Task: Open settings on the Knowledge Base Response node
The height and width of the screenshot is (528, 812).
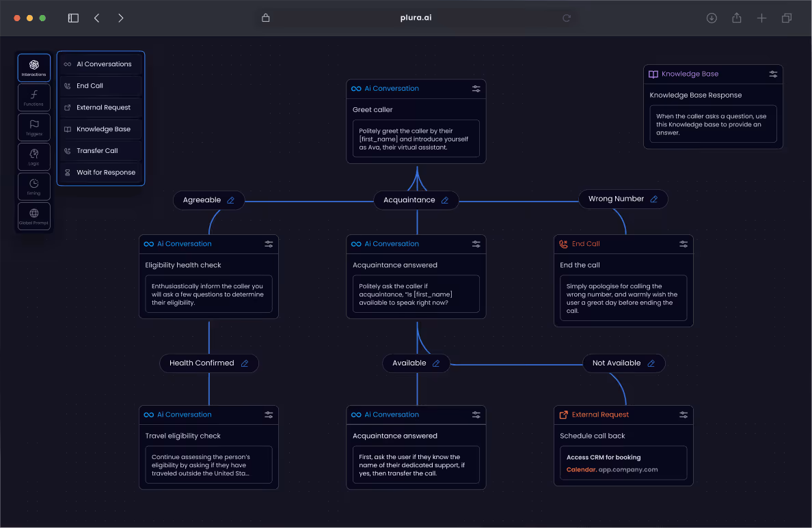Action: pyautogui.click(x=773, y=74)
